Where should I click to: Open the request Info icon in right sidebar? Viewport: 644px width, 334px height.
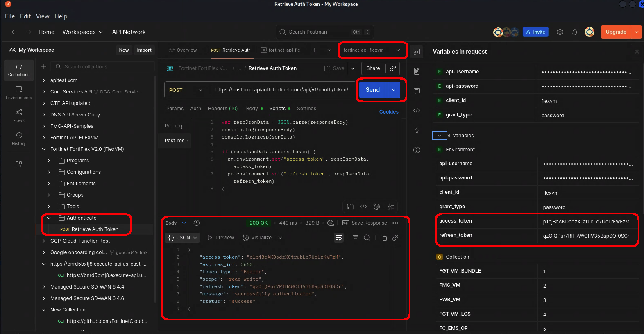click(x=417, y=150)
